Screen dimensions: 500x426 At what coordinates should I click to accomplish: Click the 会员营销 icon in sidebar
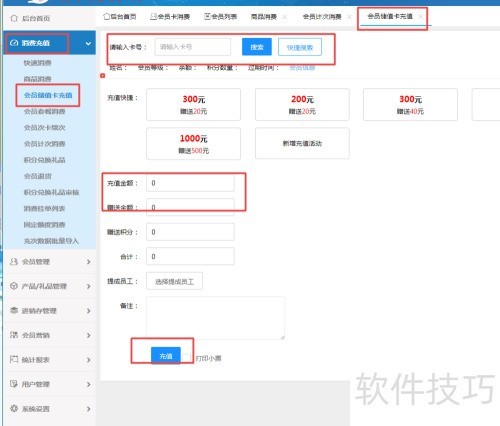pyautogui.click(x=14, y=335)
